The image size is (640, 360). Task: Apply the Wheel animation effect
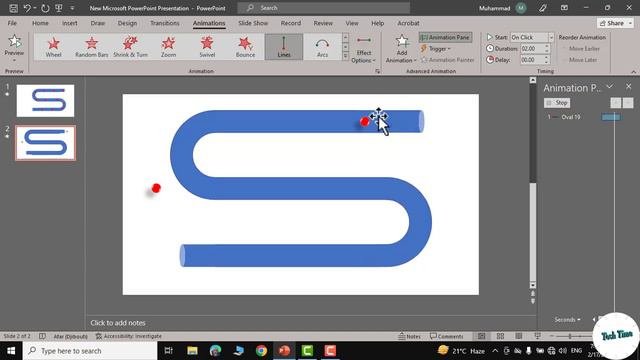coord(53,47)
